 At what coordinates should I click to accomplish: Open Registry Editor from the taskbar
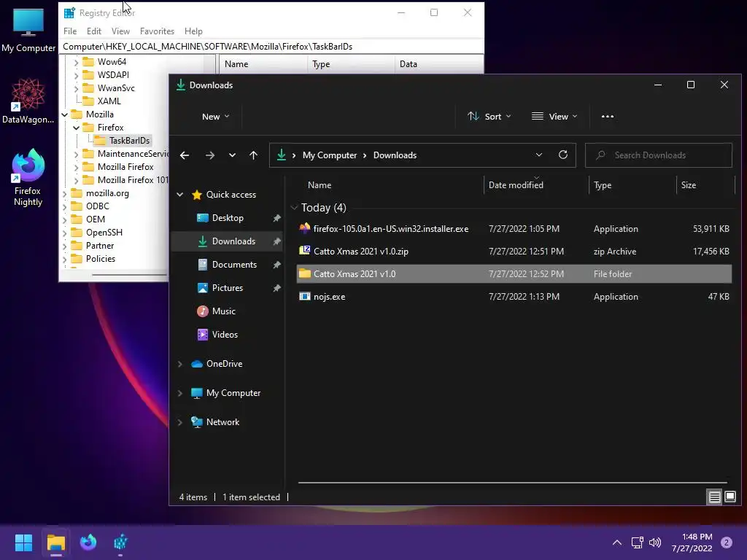click(120, 542)
